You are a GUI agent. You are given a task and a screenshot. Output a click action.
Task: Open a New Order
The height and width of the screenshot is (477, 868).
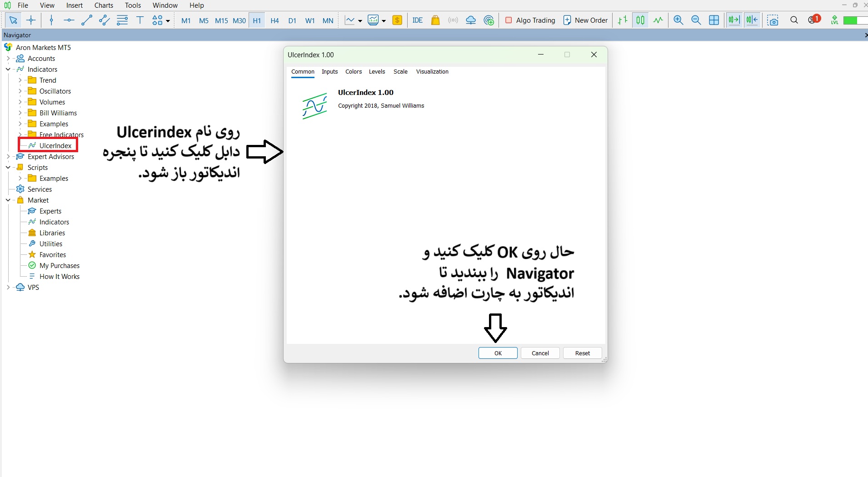[x=585, y=20]
